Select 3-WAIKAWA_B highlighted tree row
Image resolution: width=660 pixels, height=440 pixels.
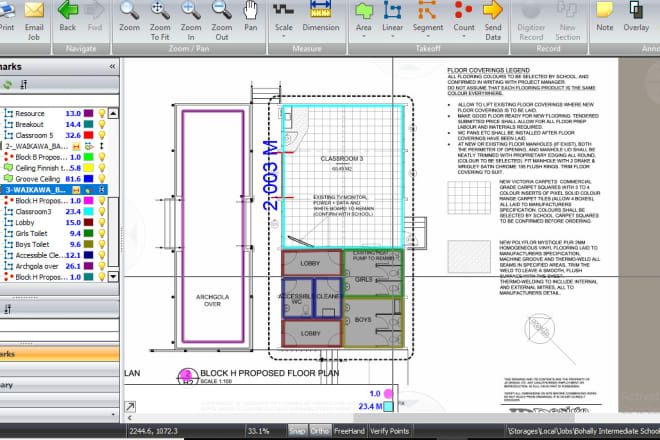tap(54, 189)
